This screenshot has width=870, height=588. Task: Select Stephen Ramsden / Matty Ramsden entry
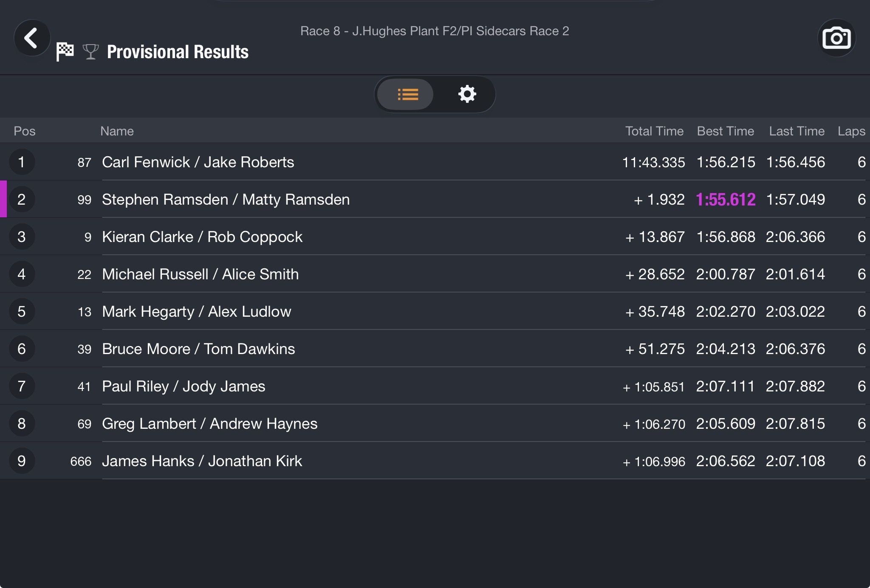pos(435,200)
